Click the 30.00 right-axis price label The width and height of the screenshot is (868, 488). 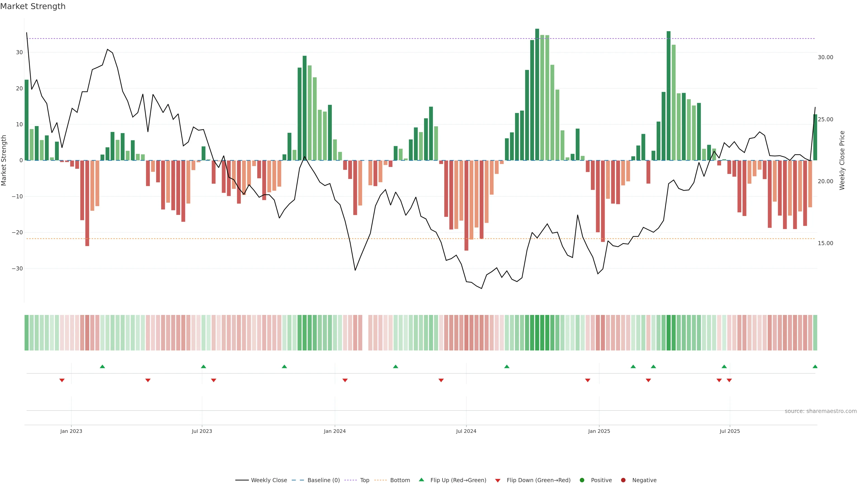click(825, 57)
